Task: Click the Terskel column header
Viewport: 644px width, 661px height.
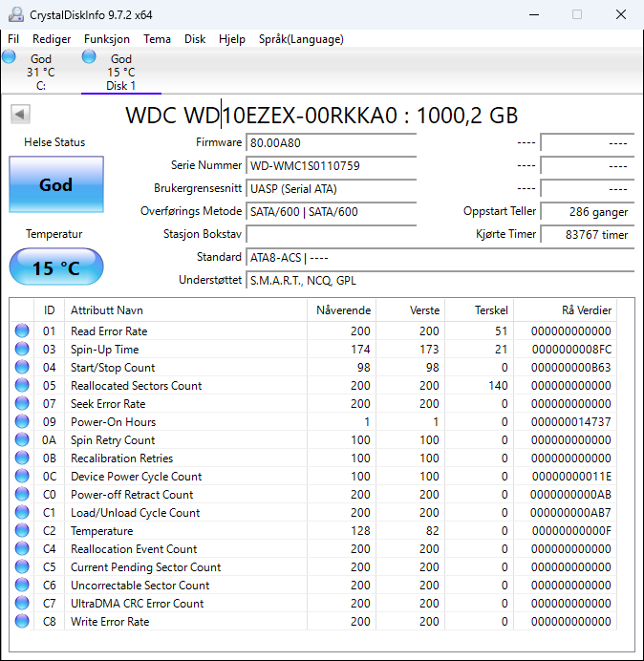Action: pos(479,310)
